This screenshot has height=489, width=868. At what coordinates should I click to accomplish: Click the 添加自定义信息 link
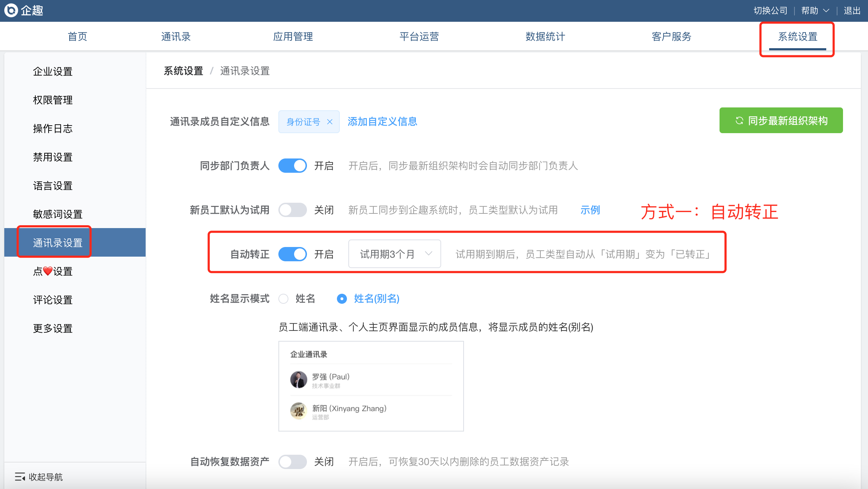[x=382, y=122]
